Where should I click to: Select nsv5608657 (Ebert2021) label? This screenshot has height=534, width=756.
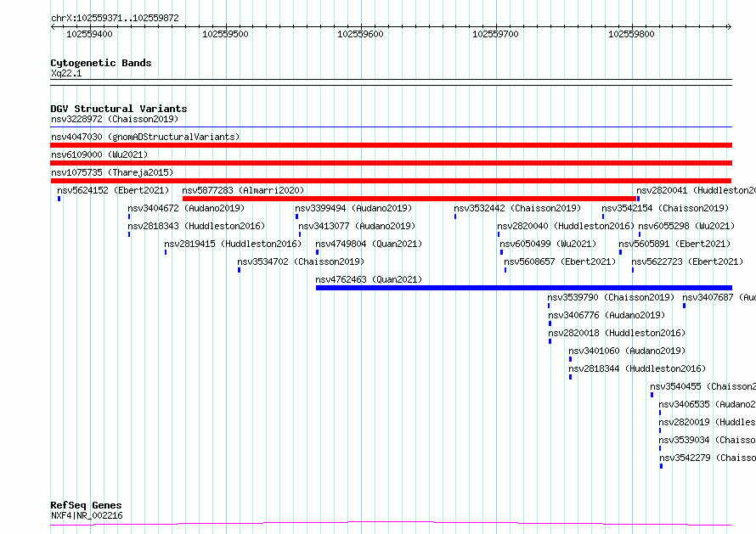pyautogui.click(x=560, y=261)
